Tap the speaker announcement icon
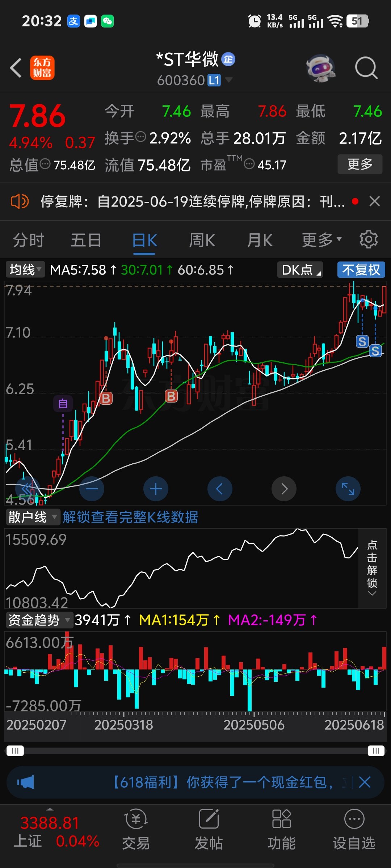Screen dimensions: 391x868 point(20,201)
